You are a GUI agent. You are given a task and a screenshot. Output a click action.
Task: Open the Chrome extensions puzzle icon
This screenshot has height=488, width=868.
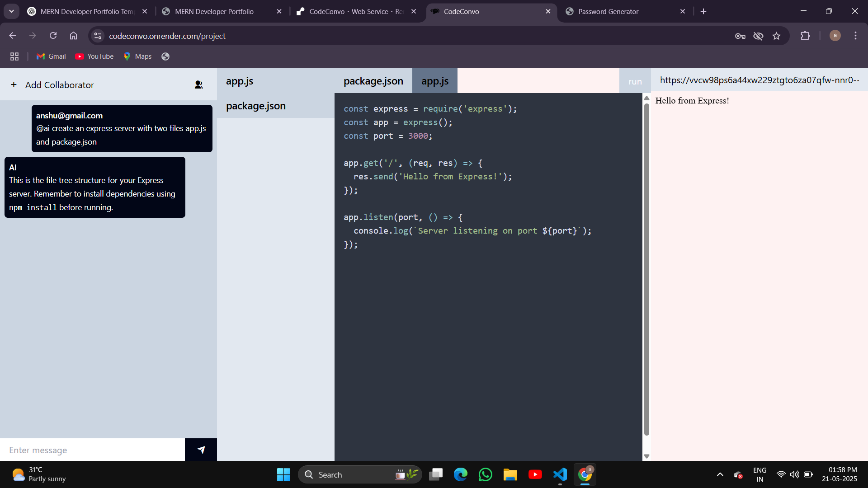(805, 36)
